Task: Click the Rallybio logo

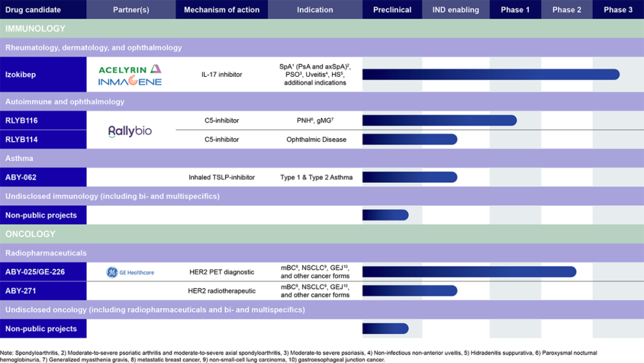Action: (x=130, y=131)
